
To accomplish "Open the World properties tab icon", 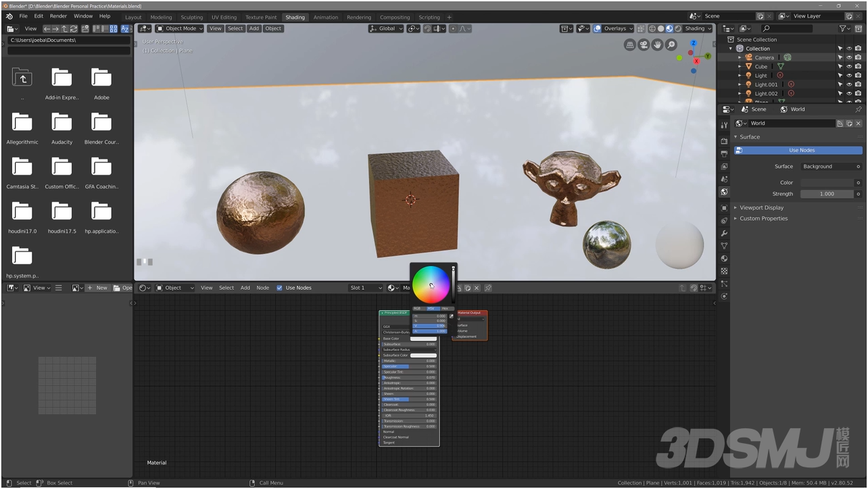I will click(724, 192).
